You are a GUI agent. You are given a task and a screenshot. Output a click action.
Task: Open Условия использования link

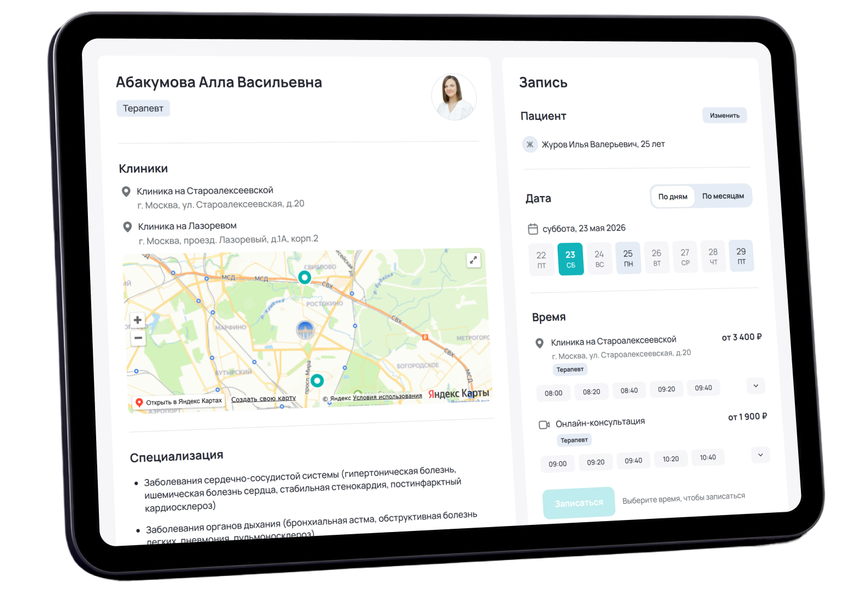click(x=387, y=396)
